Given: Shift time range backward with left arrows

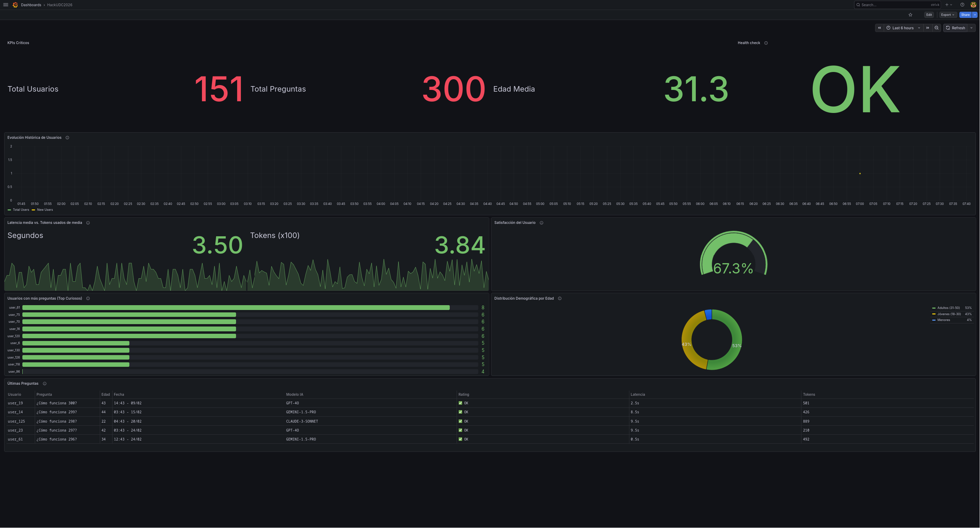Looking at the screenshot, I should click(x=880, y=28).
